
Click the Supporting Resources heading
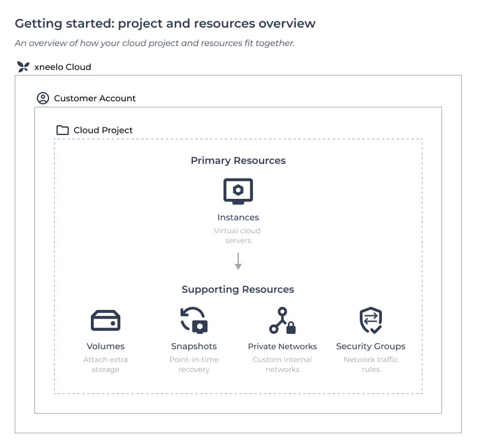coord(238,290)
